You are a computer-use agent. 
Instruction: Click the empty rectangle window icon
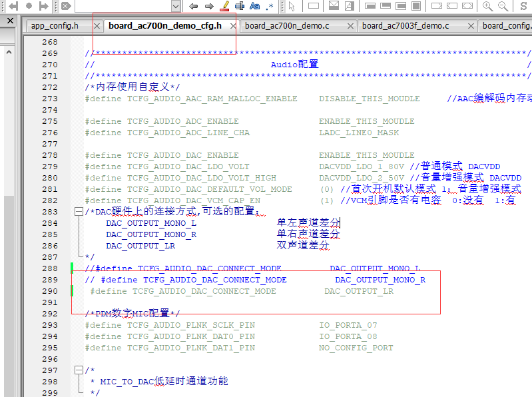[313, 6]
